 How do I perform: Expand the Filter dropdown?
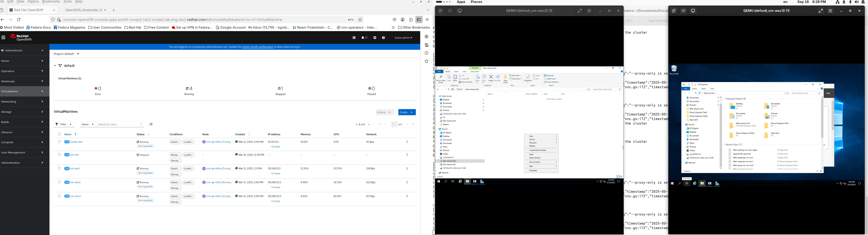click(64, 124)
